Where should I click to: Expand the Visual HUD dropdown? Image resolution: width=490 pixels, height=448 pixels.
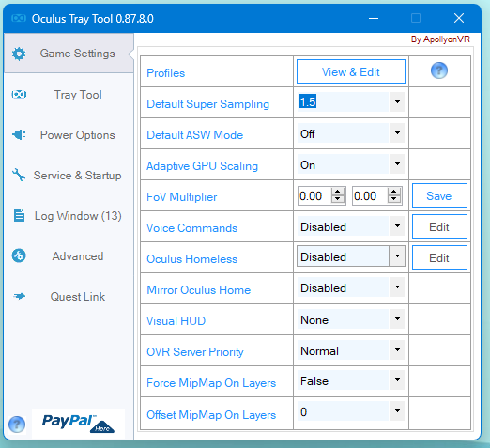pyautogui.click(x=397, y=318)
